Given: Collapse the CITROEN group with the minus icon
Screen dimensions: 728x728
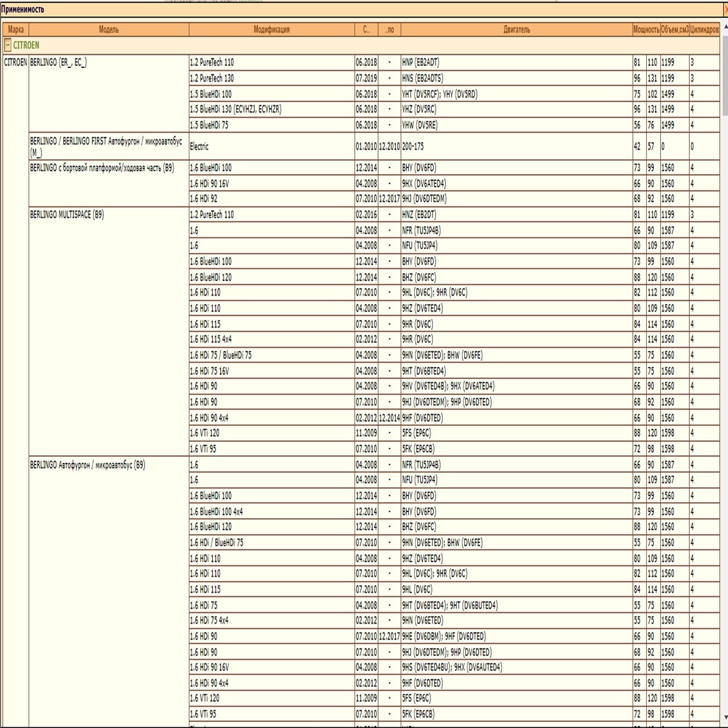Looking at the screenshot, I should (7, 45).
